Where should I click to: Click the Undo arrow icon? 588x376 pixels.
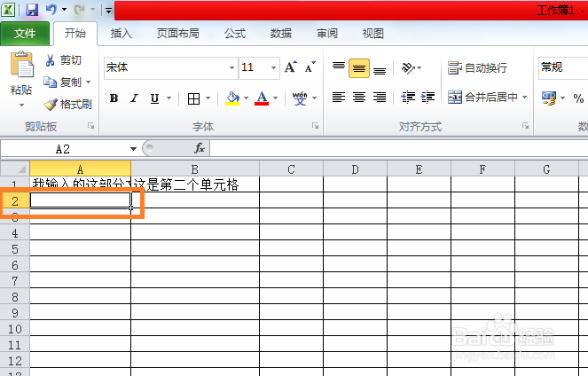click(51, 9)
